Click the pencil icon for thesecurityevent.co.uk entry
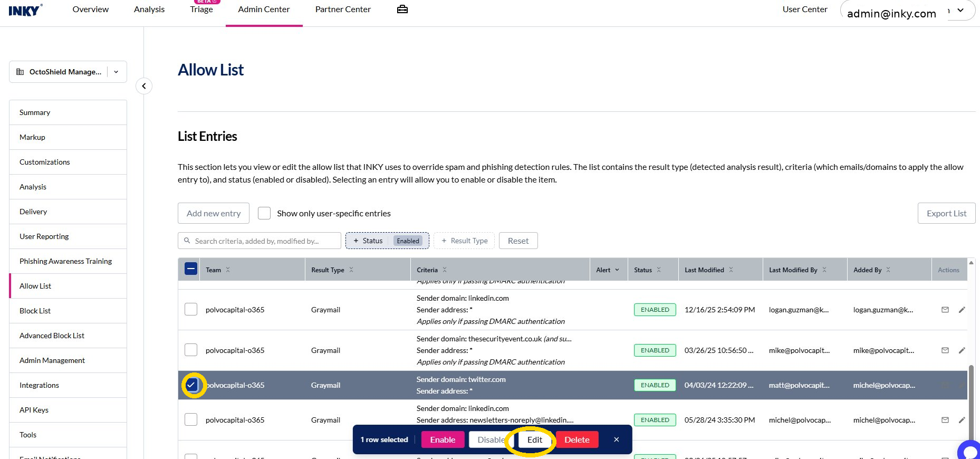980x459 pixels. click(962, 350)
